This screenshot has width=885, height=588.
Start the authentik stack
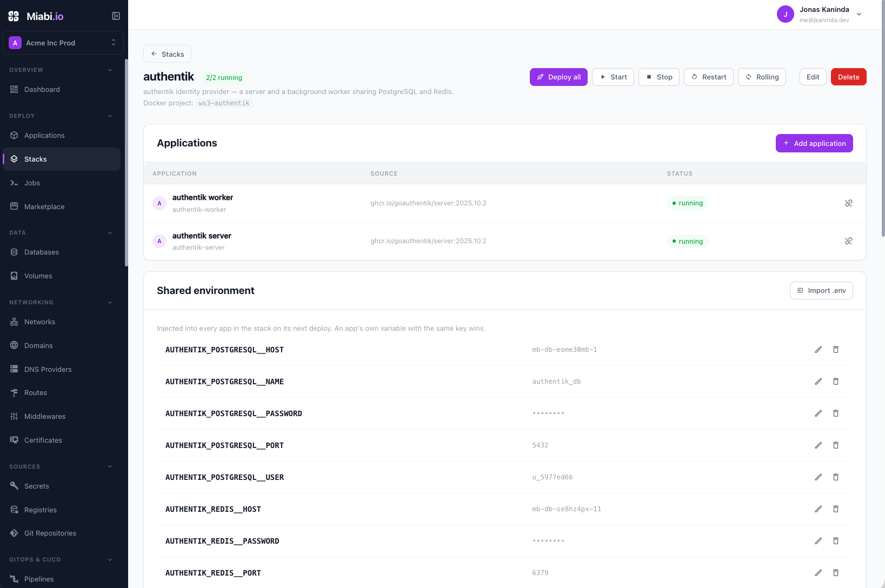click(613, 77)
